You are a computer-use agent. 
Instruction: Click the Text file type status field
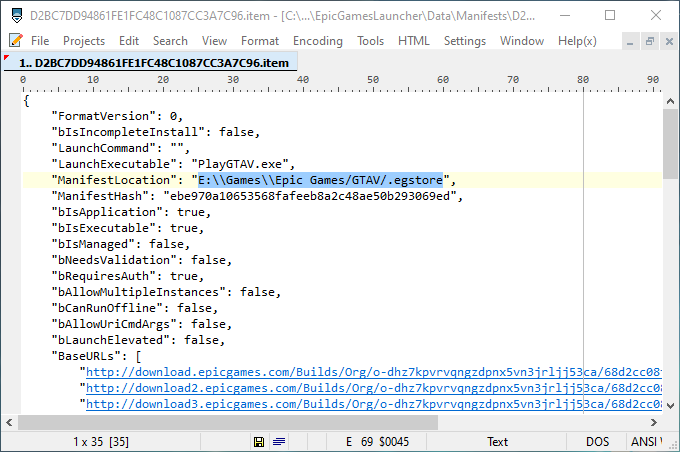(x=497, y=442)
